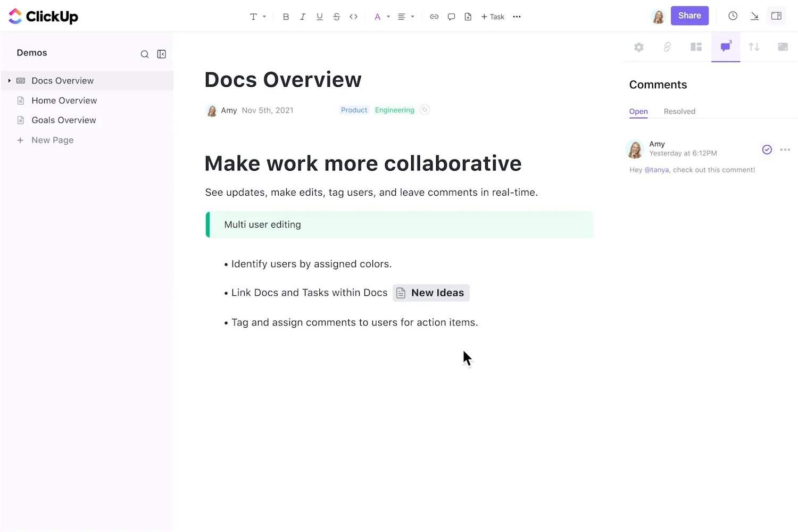Open the Goals Overview page
The width and height of the screenshot is (798, 532).
(63, 120)
